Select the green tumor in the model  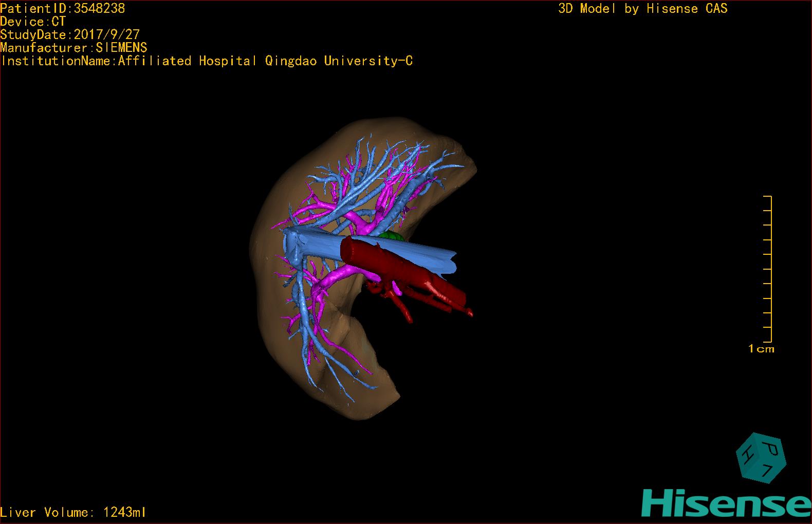[392, 236]
